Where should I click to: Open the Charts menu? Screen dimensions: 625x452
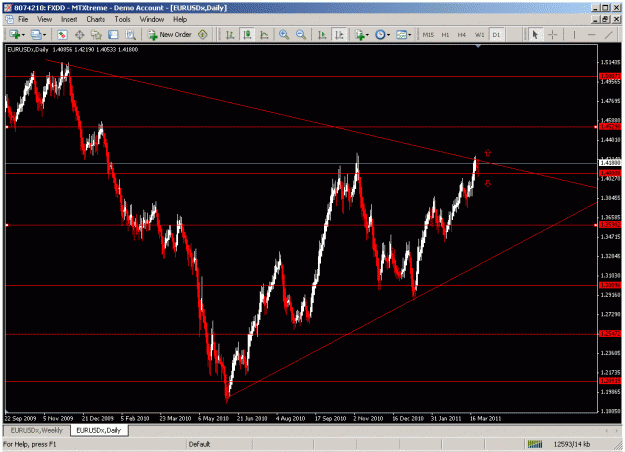coord(96,19)
